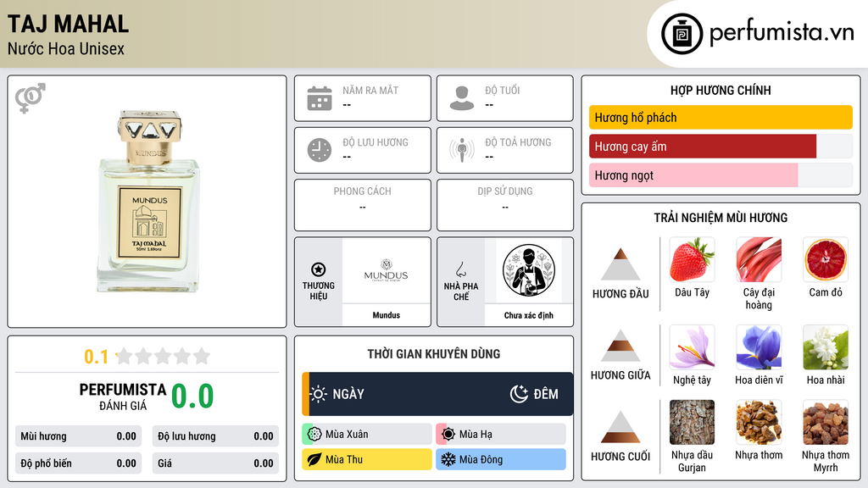The width and height of the screenshot is (868, 488).
Task: Click the Hương giữa pyramid icon
Action: 620,346
